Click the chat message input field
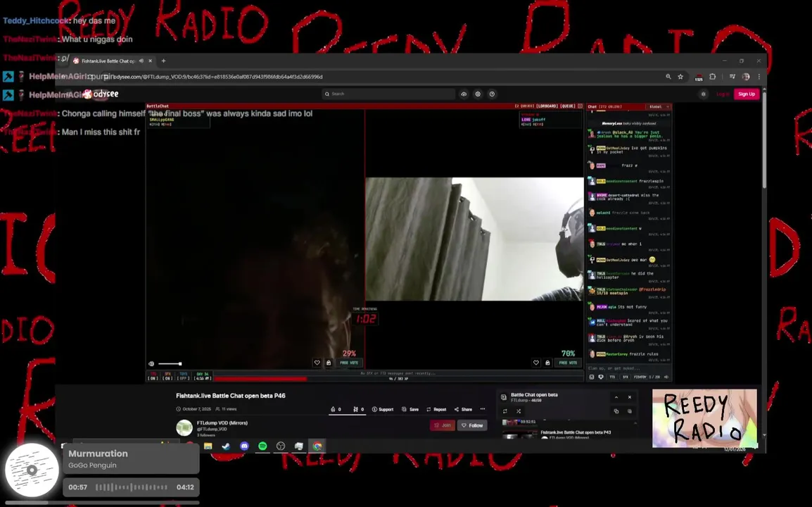The image size is (812, 507). coord(628,368)
